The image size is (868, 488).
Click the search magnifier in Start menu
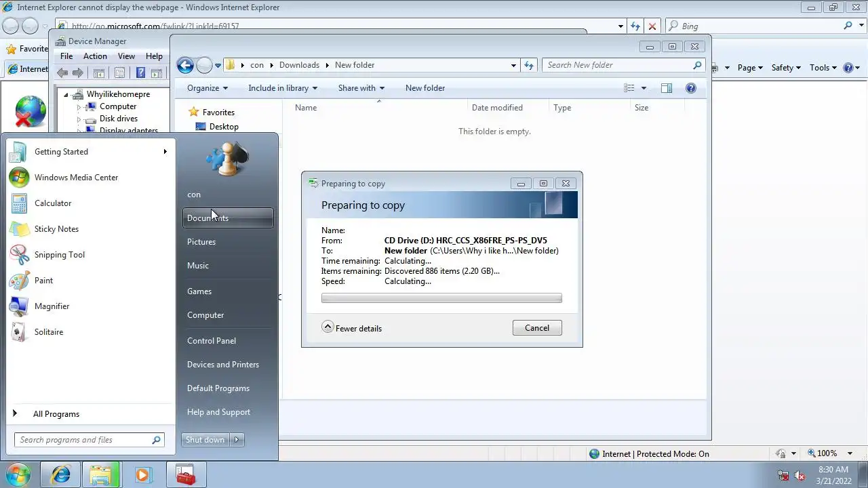point(156,440)
